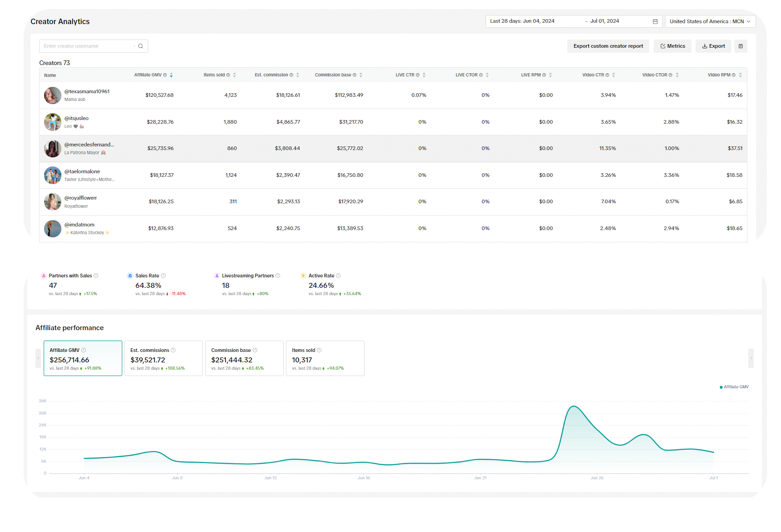Click the Affiliate GMV sort arrows
Image resolution: width=781 pixels, height=532 pixels.
click(171, 75)
